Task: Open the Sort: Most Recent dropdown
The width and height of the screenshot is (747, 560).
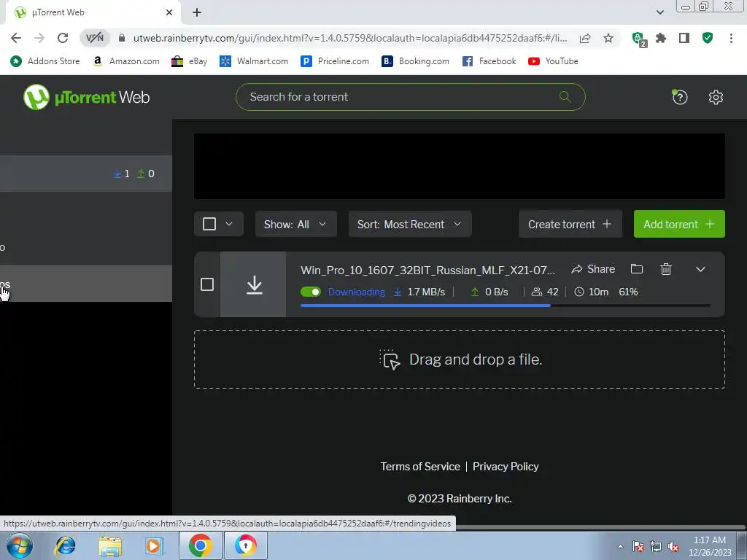Action: [410, 224]
